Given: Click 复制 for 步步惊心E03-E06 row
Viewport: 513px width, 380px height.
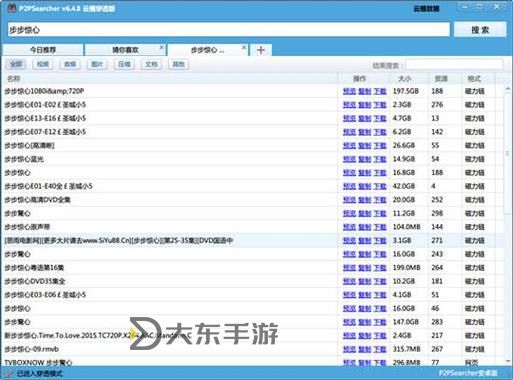Looking at the screenshot, I should [x=364, y=295].
